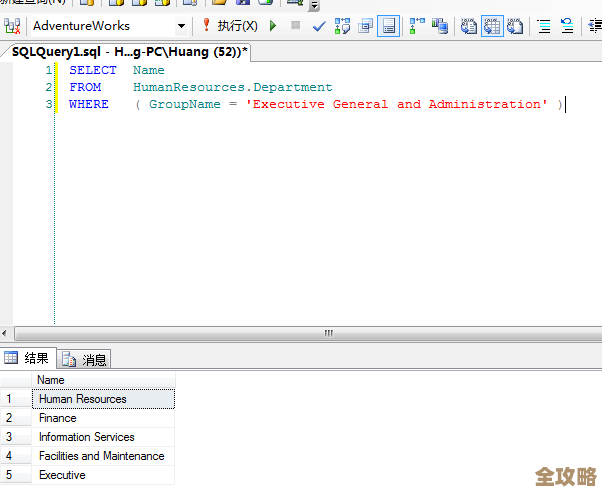Click Display Estimated Execution Plan icon
Viewport: 602px width, 495px height.
[342, 26]
